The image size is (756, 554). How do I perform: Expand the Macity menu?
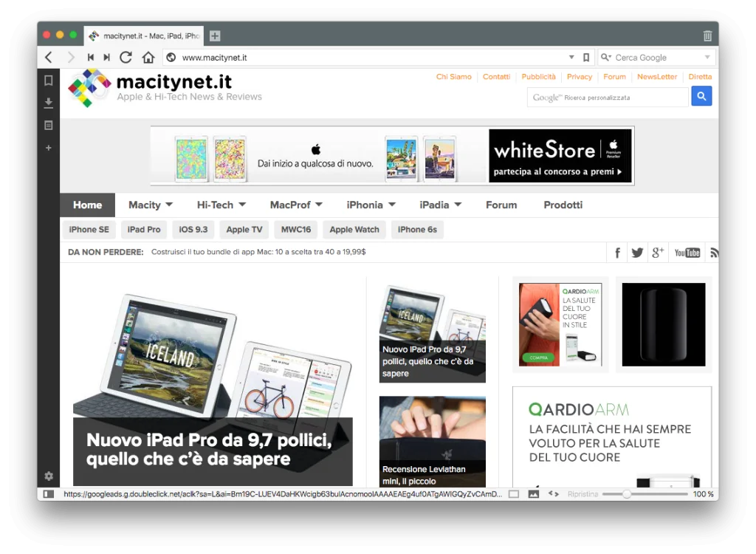click(151, 205)
